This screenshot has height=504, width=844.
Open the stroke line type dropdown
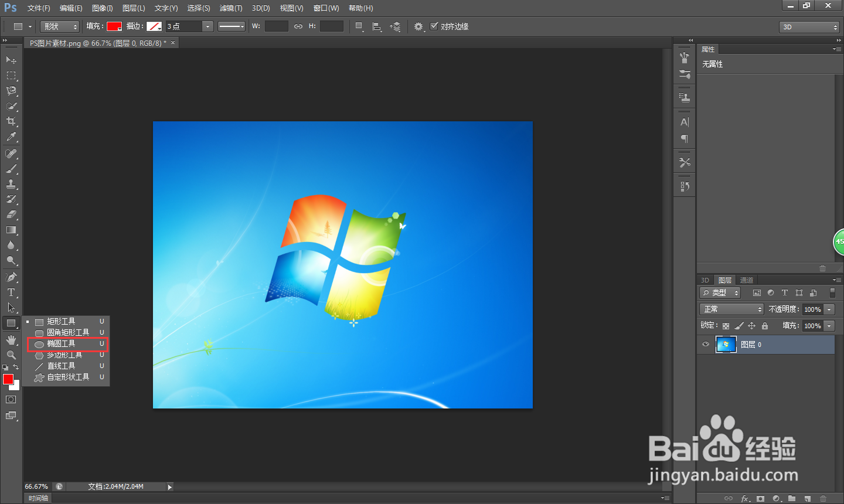[232, 26]
